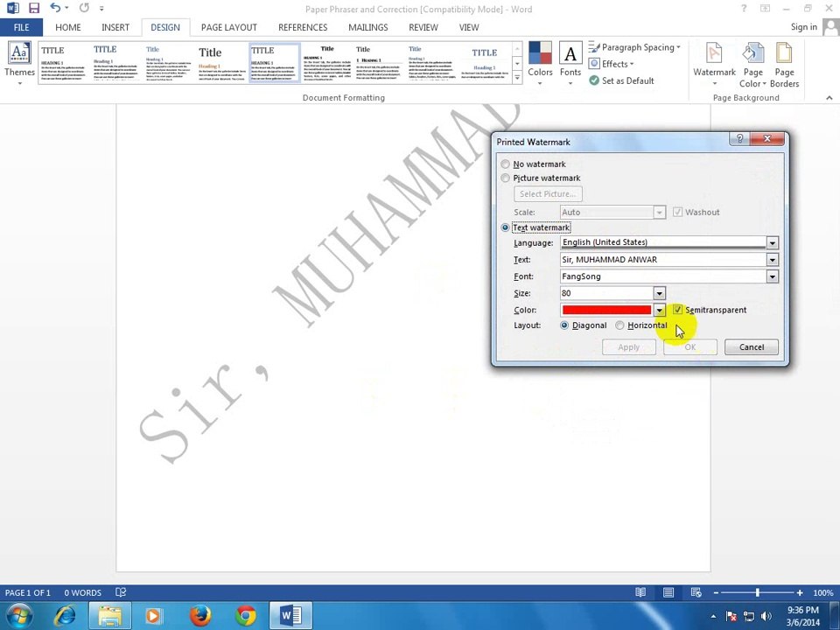
Task: Open Page Borders dialog
Action: pyautogui.click(x=784, y=63)
